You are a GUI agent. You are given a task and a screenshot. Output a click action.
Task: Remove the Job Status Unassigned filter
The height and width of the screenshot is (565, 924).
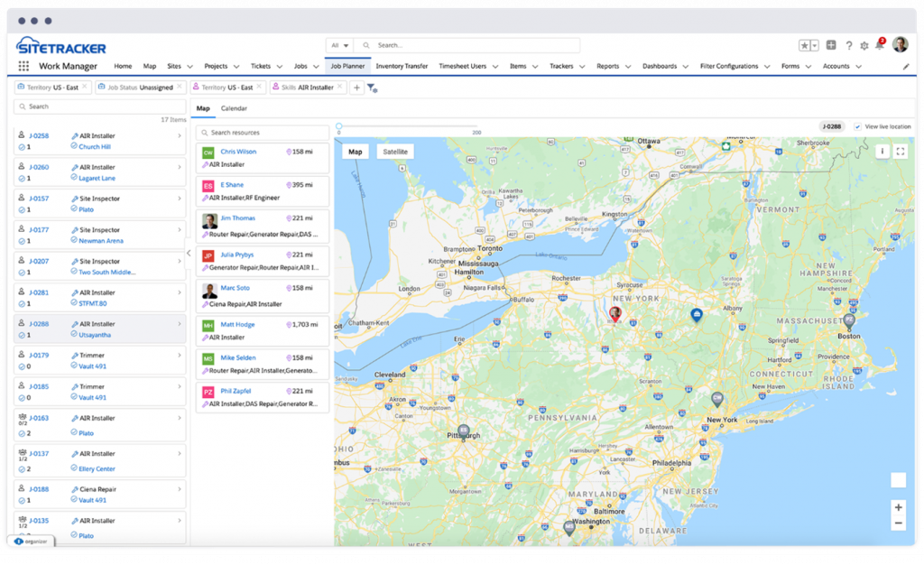click(180, 87)
